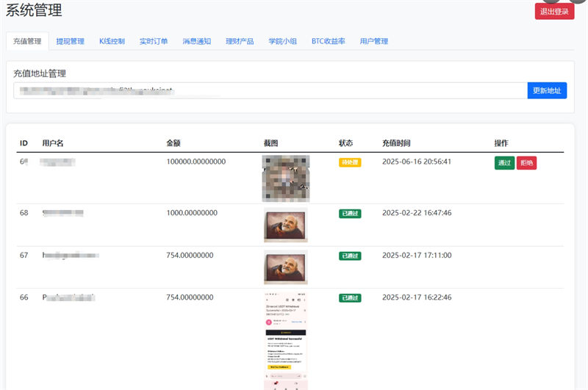Open the 理财产品 tab

[x=240, y=41]
